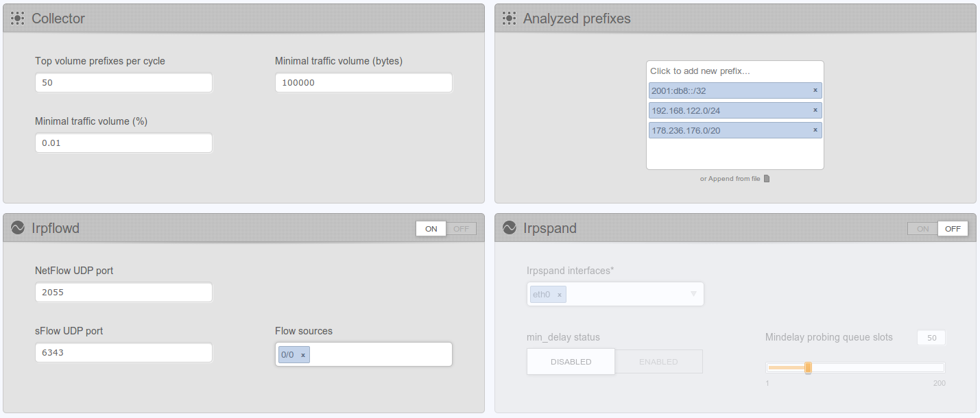The image size is (980, 418).
Task: Click the Mindelay probing queue slots slider handle
Action: point(808,368)
